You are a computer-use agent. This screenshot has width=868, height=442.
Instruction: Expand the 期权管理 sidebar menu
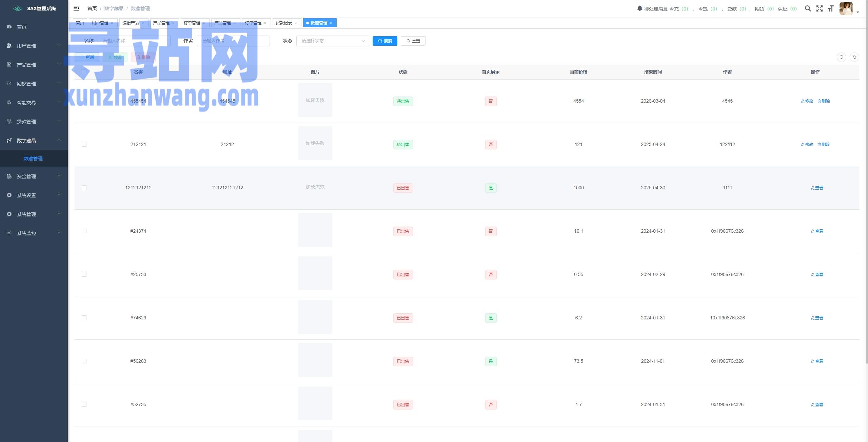coord(59,83)
